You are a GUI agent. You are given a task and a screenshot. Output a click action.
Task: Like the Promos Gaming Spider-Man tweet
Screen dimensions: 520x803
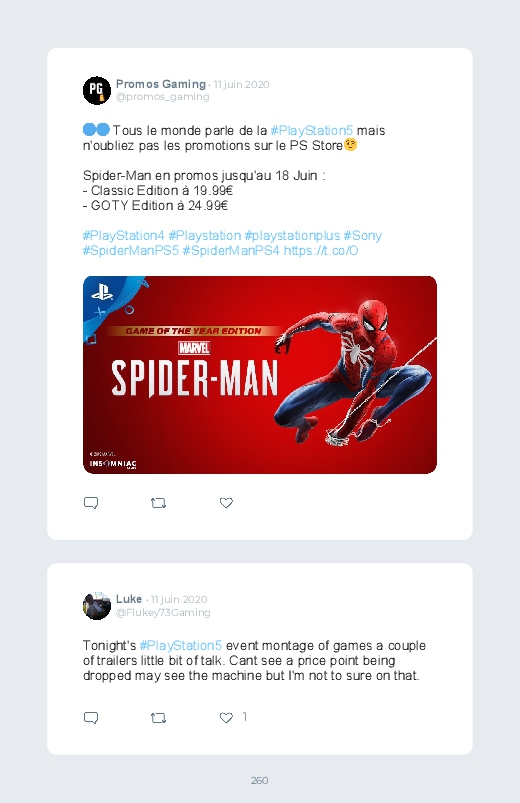pyautogui.click(x=226, y=503)
